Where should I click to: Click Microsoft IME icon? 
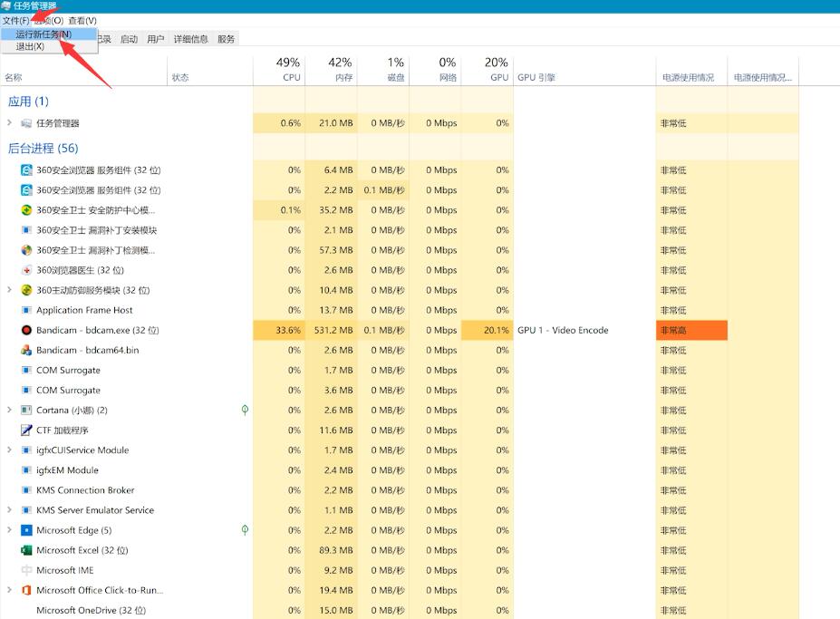pyautogui.click(x=26, y=570)
